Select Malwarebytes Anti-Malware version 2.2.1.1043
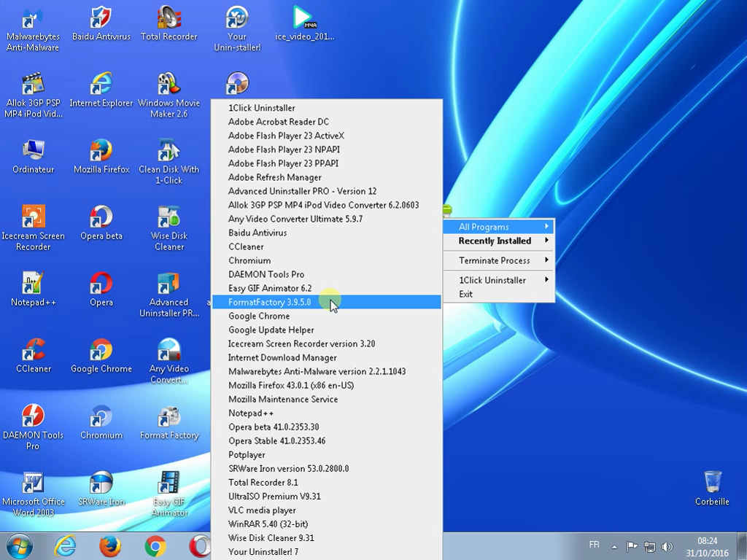 (x=327, y=371)
